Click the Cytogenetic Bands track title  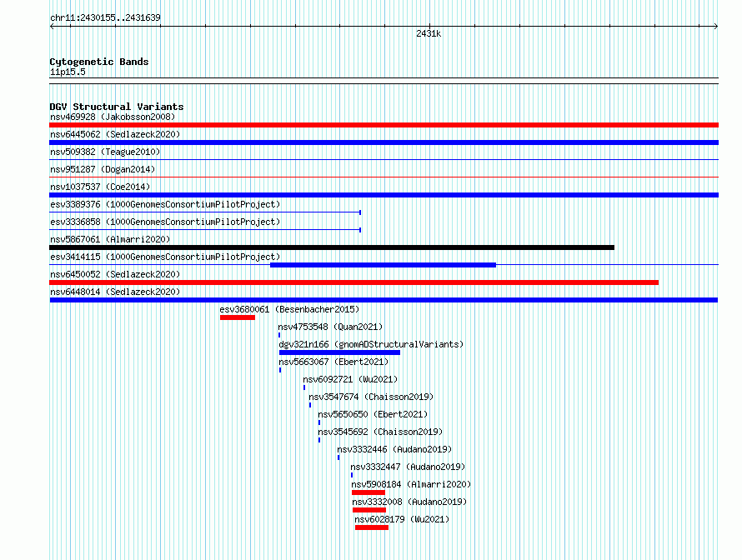pos(99,62)
